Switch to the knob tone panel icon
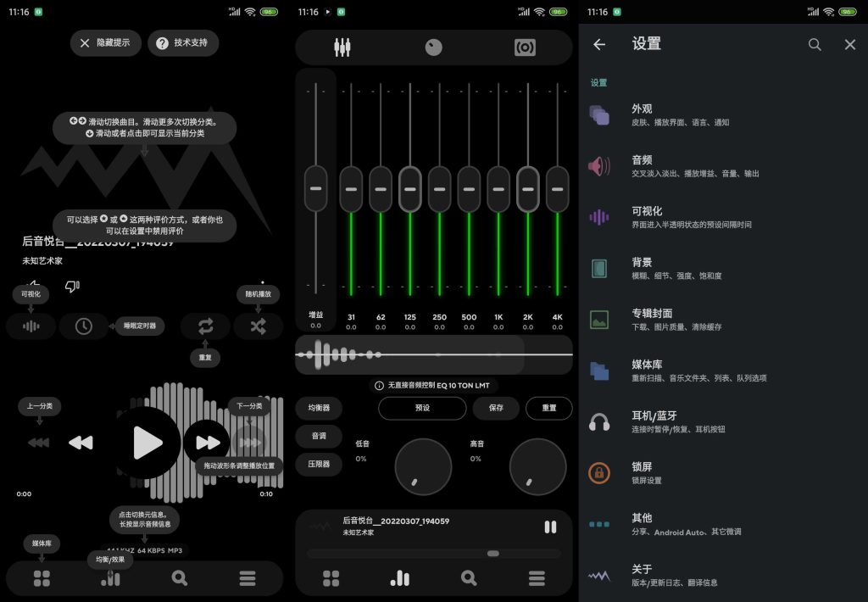The height and width of the screenshot is (602, 868). pos(433,47)
